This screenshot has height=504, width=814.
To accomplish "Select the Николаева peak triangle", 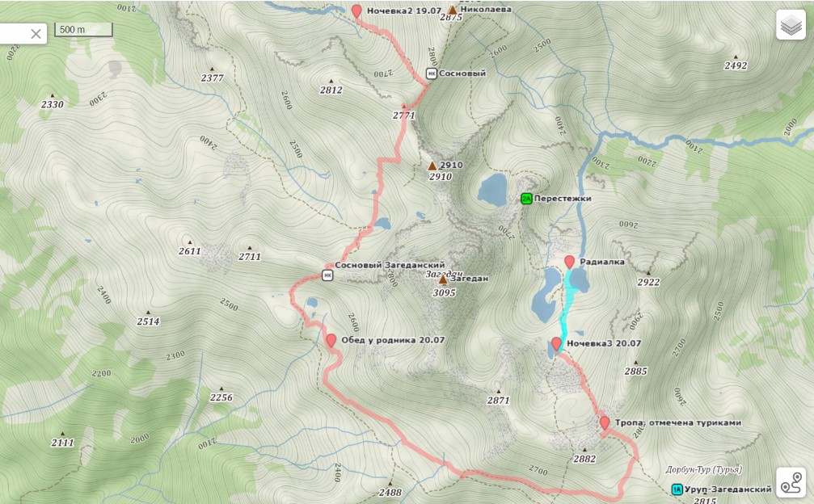I will 453,10.
